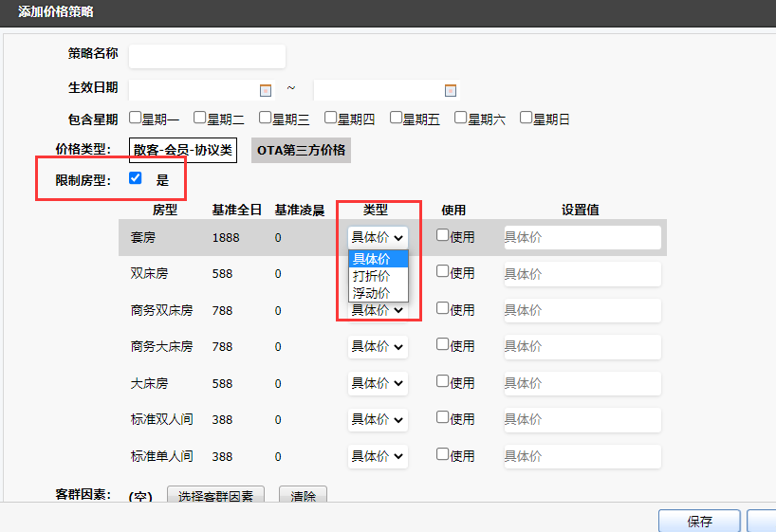Select 浮动价 option in dropdown list

click(379, 293)
